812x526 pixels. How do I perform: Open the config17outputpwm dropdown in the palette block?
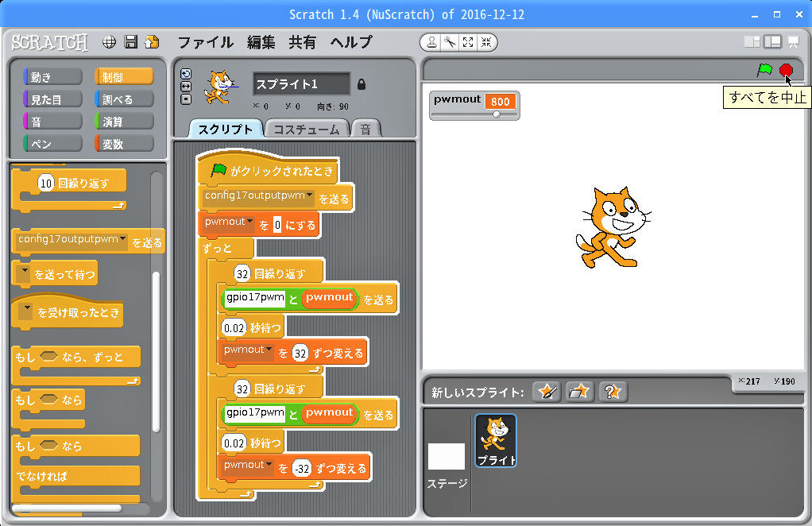(122, 238)
